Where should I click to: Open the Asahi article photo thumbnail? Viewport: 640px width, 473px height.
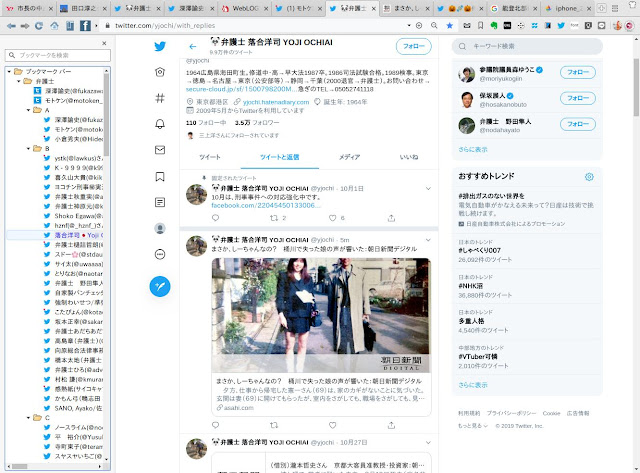point(321,315)
